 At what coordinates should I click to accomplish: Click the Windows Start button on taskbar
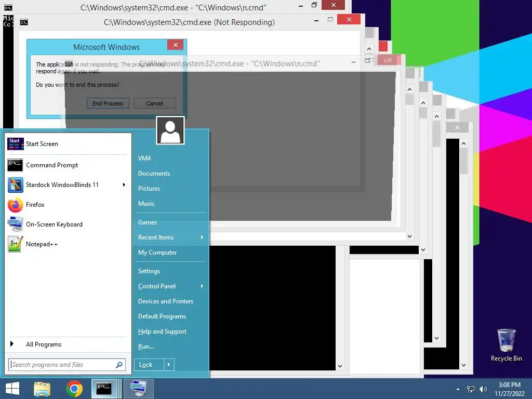coord(12,389)
